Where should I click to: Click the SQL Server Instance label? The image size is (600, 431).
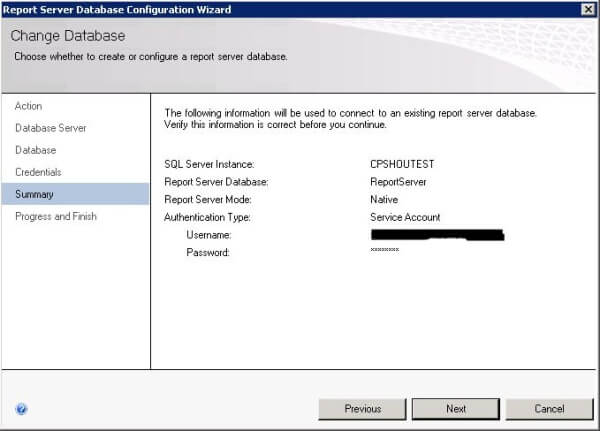tap(209, 164)
